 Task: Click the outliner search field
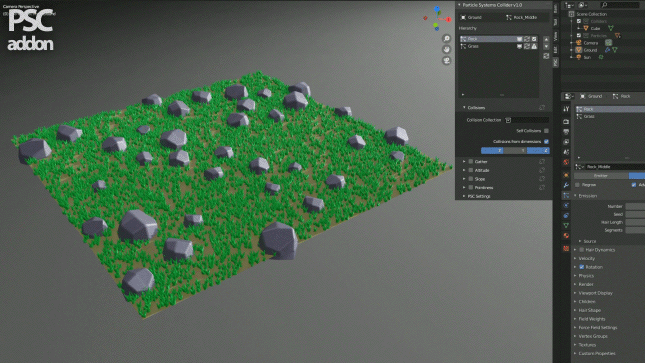(619, 5)
